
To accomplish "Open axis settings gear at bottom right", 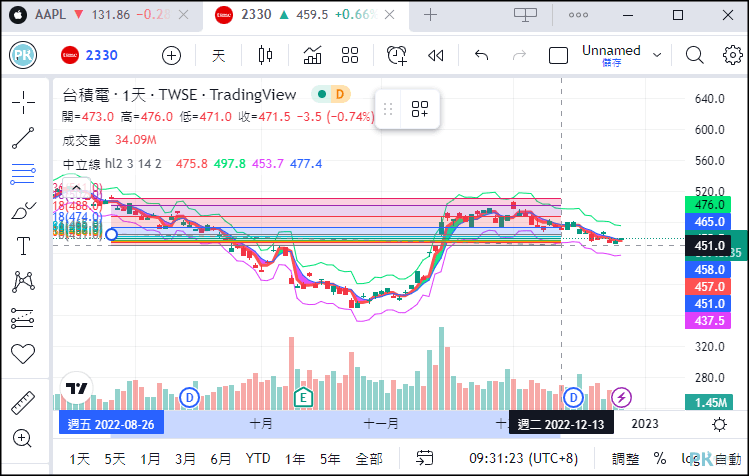I will (719, 424).
